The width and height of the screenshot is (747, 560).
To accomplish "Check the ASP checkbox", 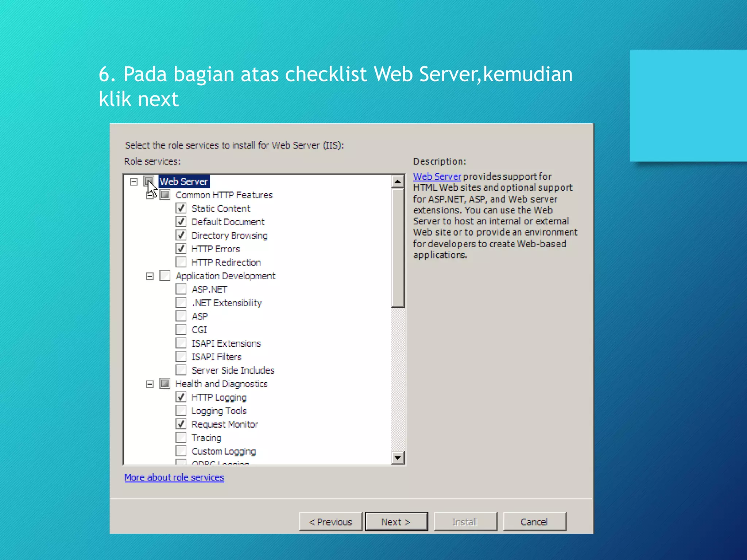I will (x=181, y=316).
